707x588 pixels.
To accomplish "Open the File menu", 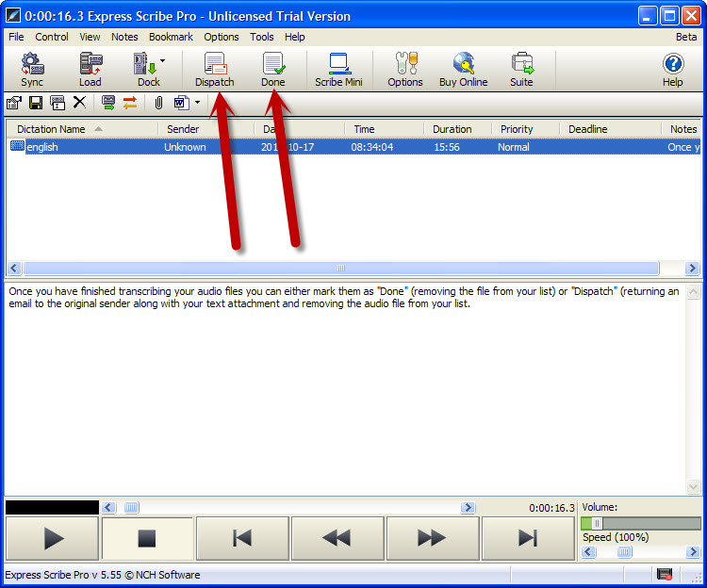I will 16,37.
